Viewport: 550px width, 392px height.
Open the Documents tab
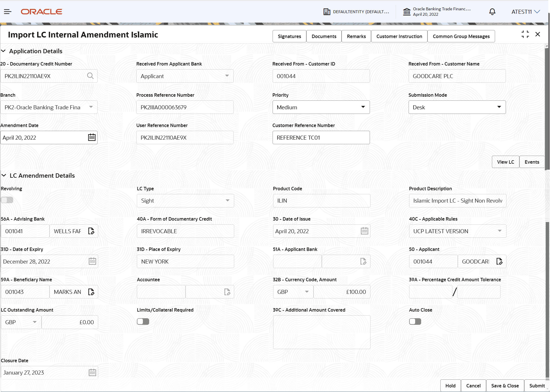click(324, 36)
